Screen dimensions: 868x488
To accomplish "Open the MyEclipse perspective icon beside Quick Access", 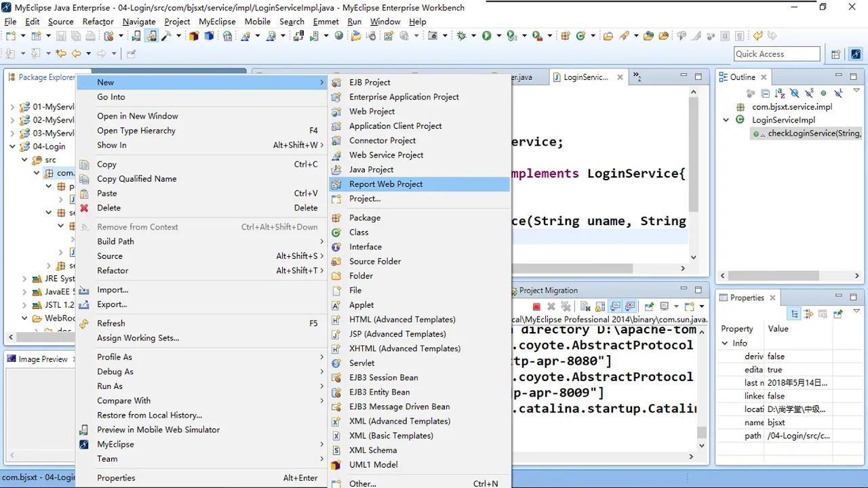I will tap(856, 54).
